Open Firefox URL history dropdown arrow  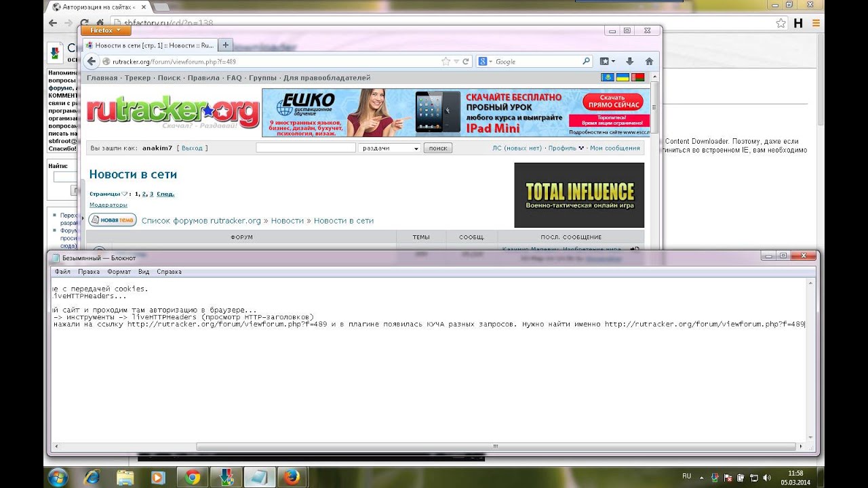pyautogui.click(x=456, y=61)
